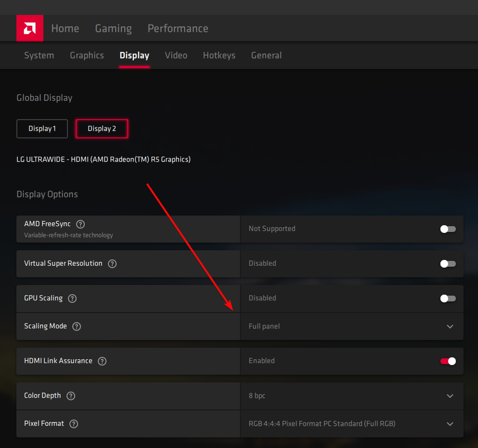Screen dimensions: 478x448
Task: Select the Display 2 button
Action: [102, 129]
